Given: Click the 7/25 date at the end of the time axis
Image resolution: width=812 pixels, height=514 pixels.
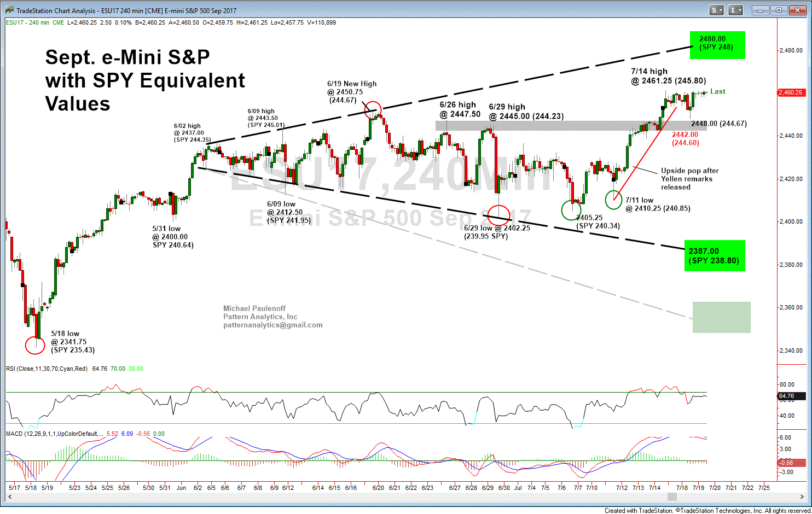Looking at the screenshot, I should [763, 488].
